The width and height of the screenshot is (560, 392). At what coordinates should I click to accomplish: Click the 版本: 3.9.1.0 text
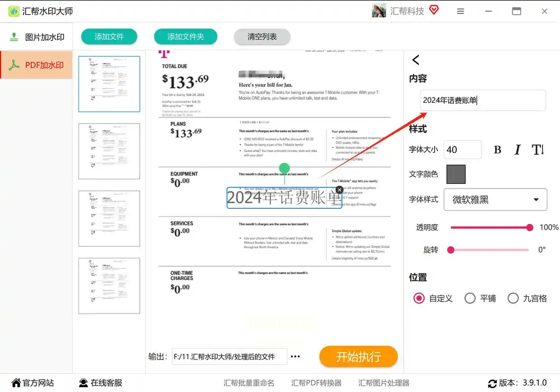tap(523, 383)
